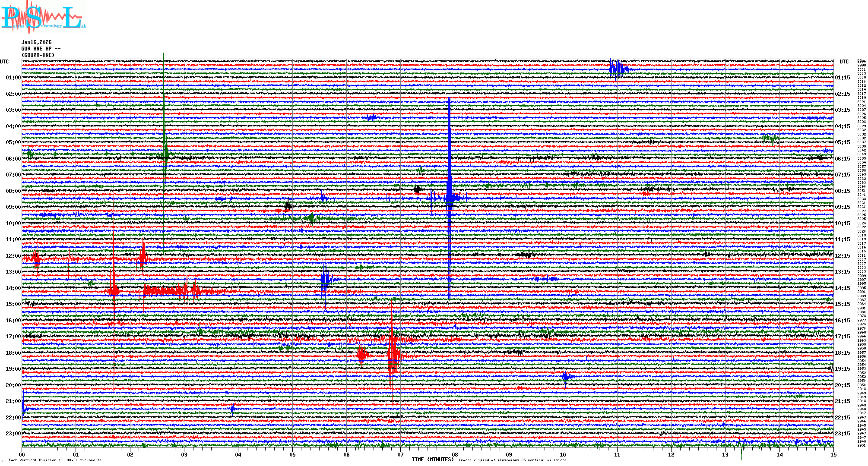The width and height of the screenshot is (868, 466).
Task: Select the 06:00 hour label on left axis
Action: tap(13, 159)
